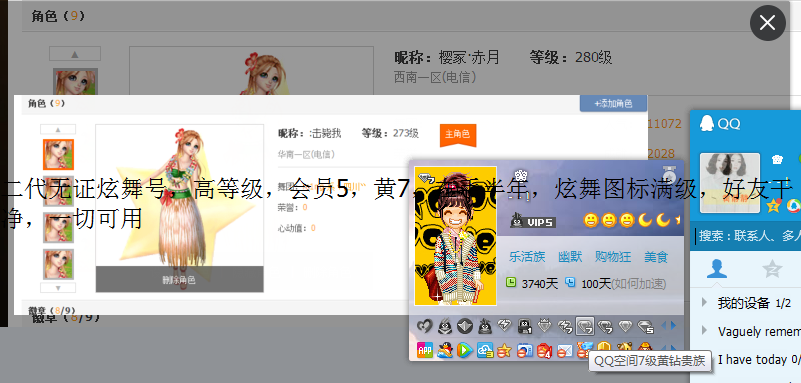
Task: Click the QQ search contacts field
Action: pos(746,236)
